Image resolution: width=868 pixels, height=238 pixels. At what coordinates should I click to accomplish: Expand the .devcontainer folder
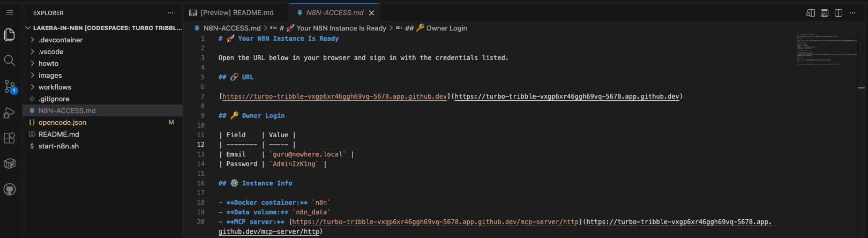tap(103, 40)
